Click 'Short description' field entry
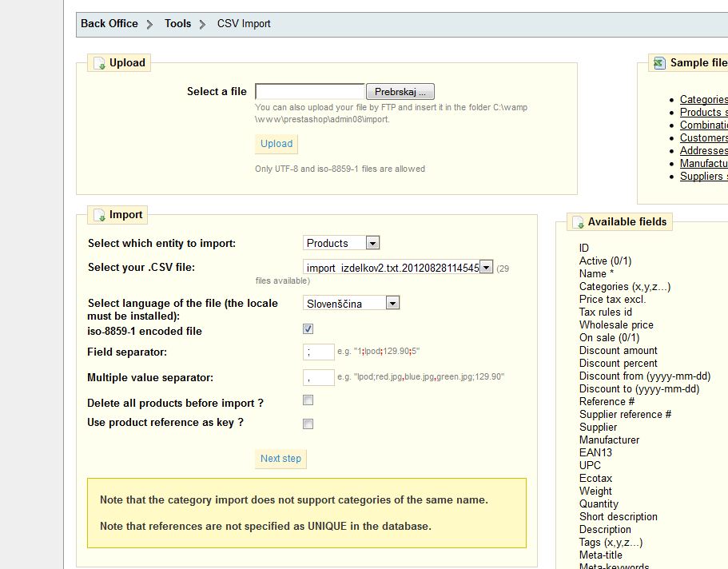 pos(618,516)
